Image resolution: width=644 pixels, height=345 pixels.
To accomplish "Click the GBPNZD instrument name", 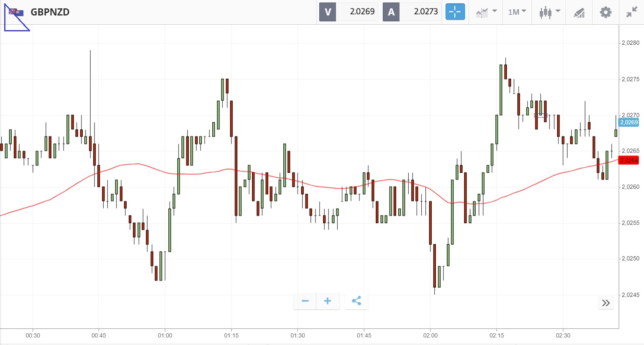I will pyautogui.click(x=50, y=12).
